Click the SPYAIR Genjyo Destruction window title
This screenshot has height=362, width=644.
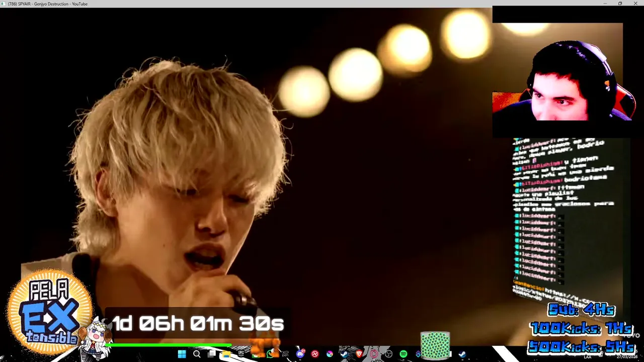coord(47,4)
